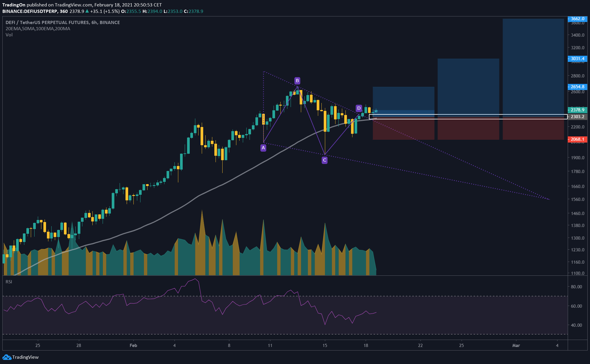Click the 1160.0 price axis value
The height and width of the screenshot is (364, 590).
pyautogui.click(x=578, y=262)
